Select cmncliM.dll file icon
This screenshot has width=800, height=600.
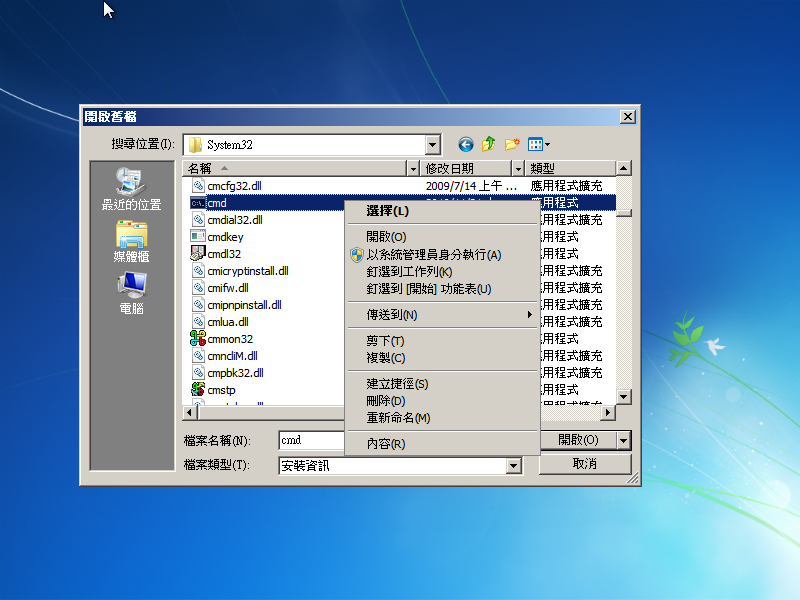(198, 356)
